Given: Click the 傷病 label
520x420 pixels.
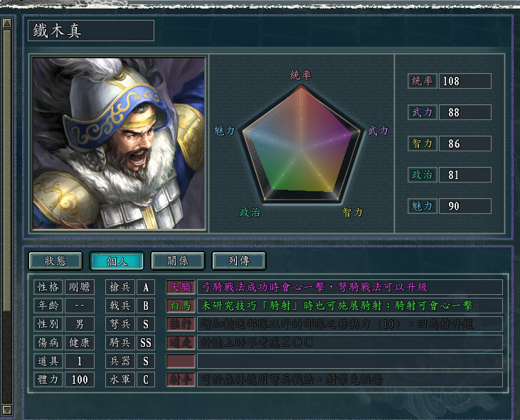Looking at the screenshot, I should point(48,343).
